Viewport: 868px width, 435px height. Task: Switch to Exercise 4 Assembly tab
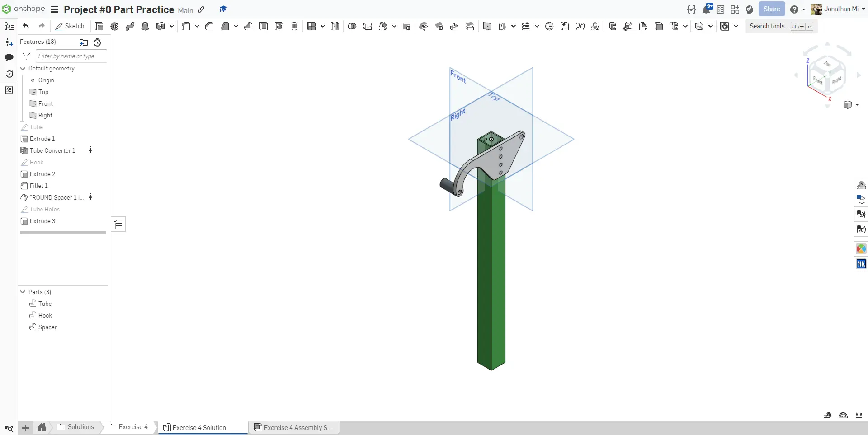coord(293,427)
